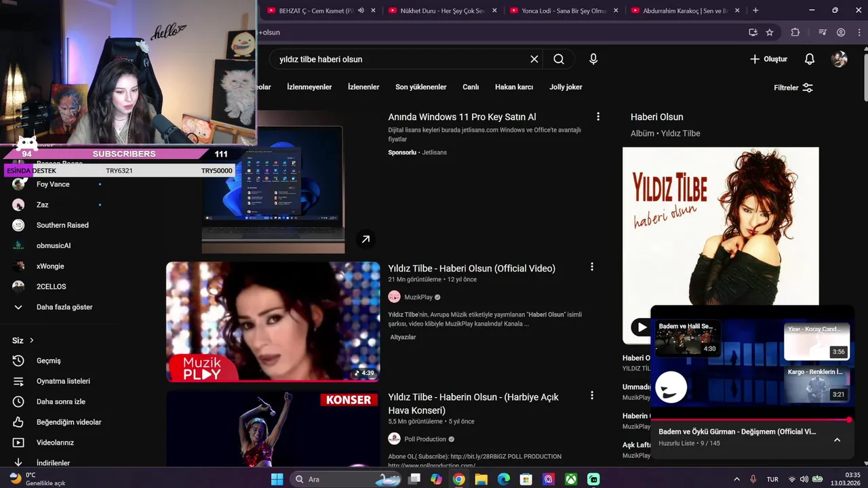Open options for Haberi Olsun Official Video
This screenshot has width=868, height=488.
tap(592, 267)
